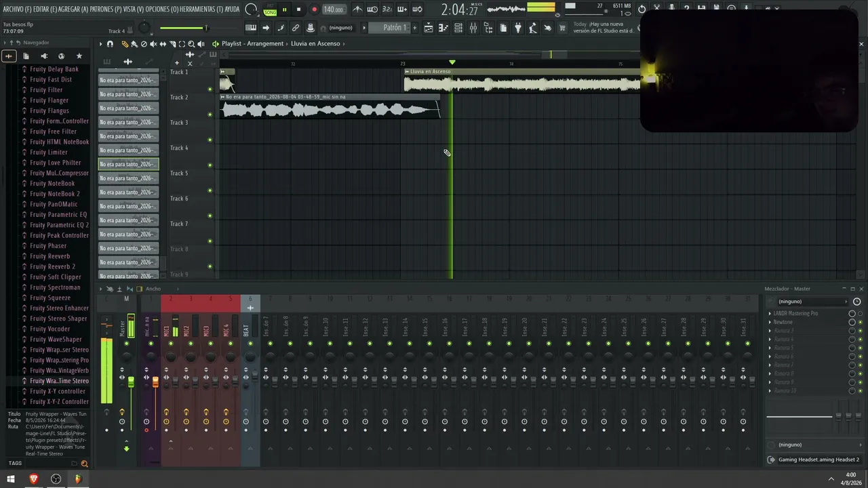The image size is (868, 488).
Task: Select the Draw pencil tool in Playlist
Action: tap(125, 44)
